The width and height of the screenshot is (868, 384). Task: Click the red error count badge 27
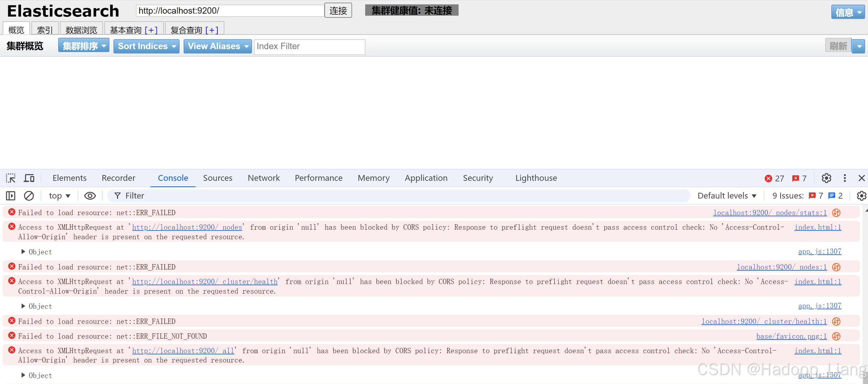(774, 178)
